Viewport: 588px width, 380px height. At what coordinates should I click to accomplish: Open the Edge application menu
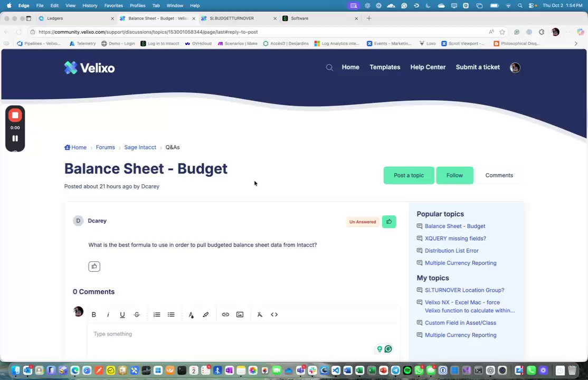[24, 6]
